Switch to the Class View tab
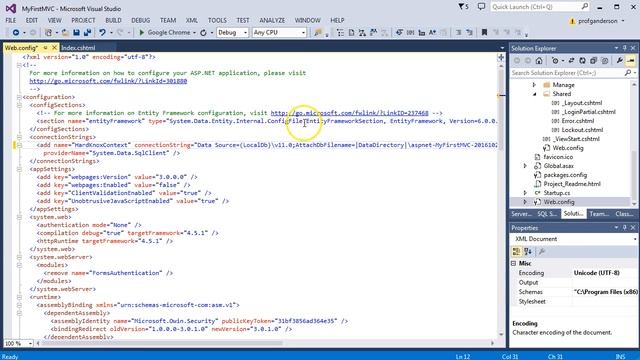 point(624,214)
